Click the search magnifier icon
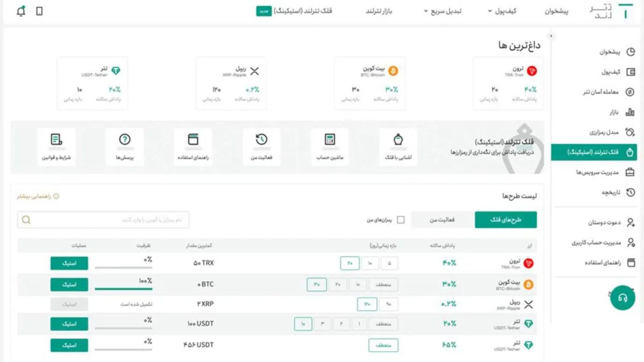The height and width of the screenshot is (362, 644). 26,220
